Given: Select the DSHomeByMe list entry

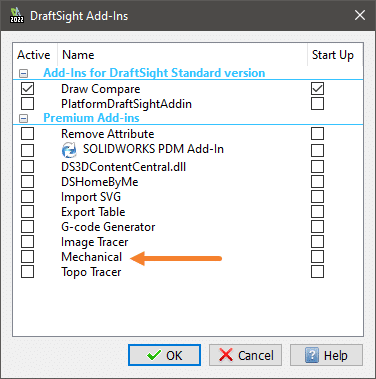Looking at the screenshot, I should pos(100,182).
